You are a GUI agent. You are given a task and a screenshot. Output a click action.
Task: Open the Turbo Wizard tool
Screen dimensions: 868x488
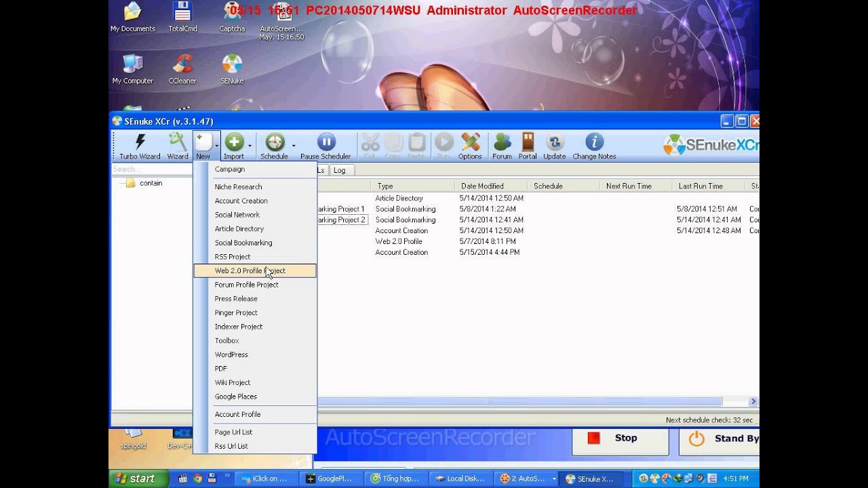(140, 146)
